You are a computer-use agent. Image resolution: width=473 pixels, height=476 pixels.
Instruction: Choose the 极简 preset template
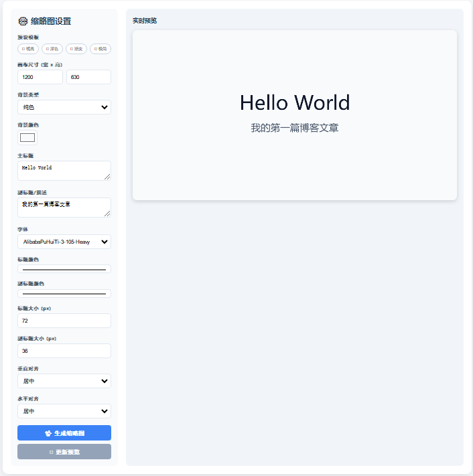tap(100, 49)
